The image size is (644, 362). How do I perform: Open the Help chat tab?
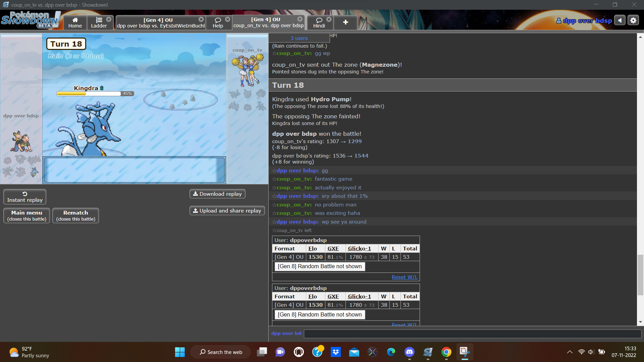218,23
